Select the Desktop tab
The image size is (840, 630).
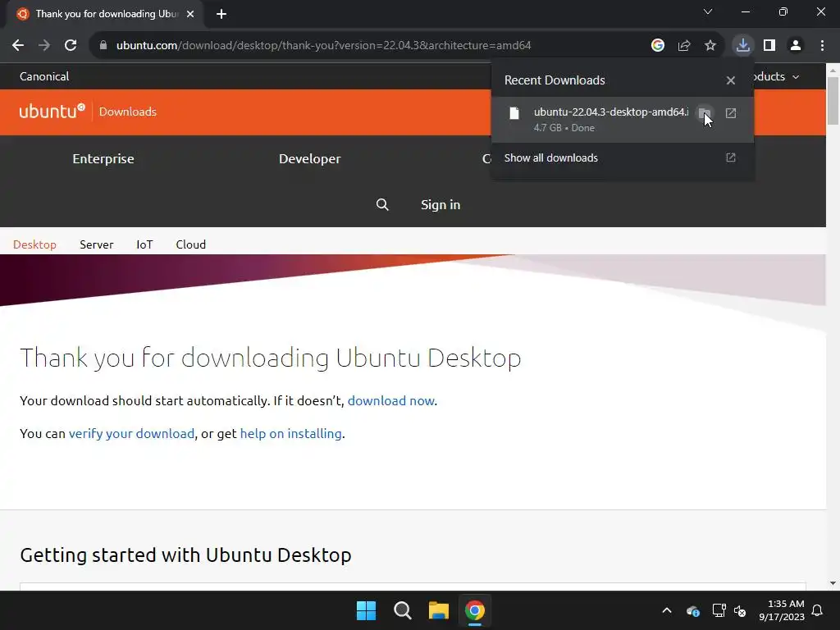34,244
